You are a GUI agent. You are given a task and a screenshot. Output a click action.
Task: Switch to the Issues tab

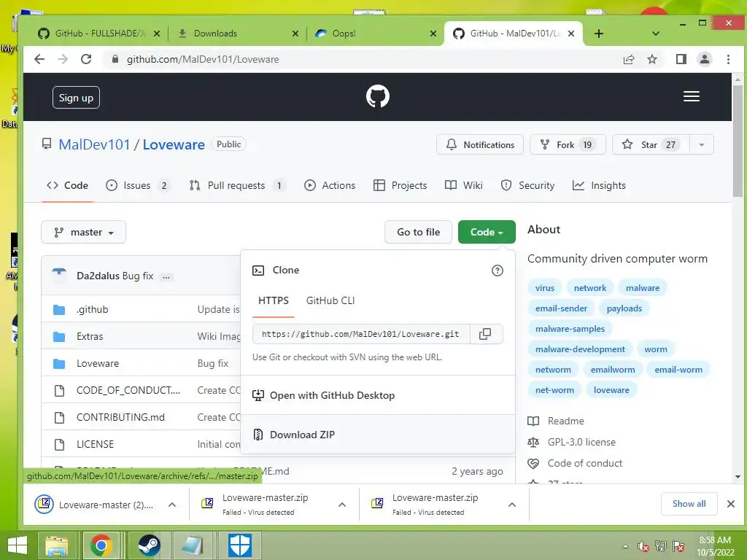[138, 185]
